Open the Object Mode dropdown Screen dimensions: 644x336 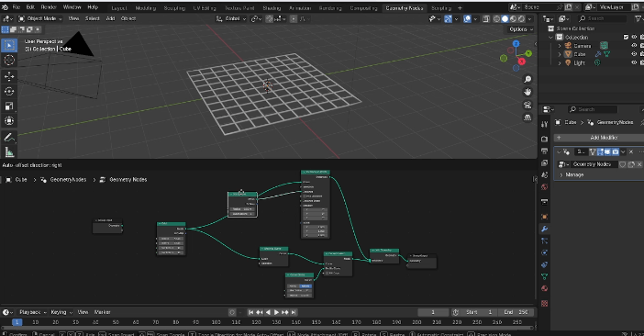coord(39,19)
